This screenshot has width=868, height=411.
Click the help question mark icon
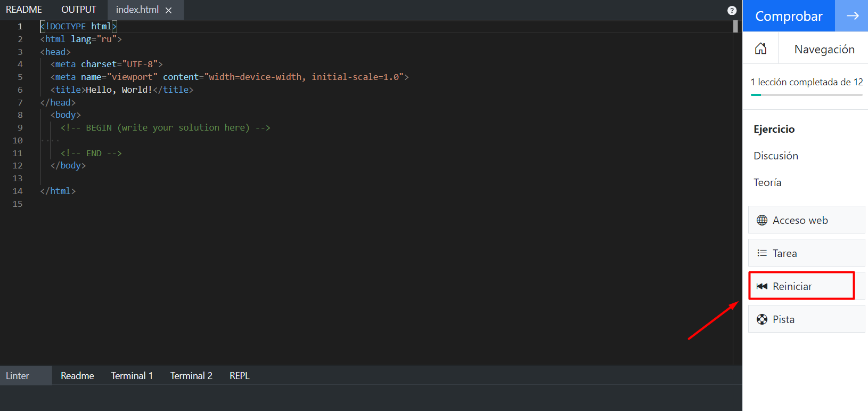(x=732, y=10)
